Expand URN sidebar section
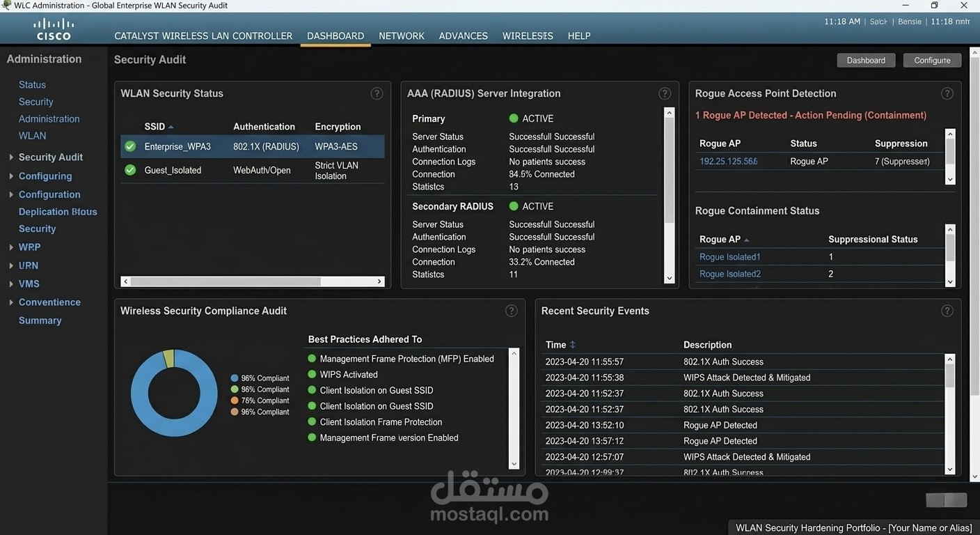This screenshot has width=980, height=535. 11,265
